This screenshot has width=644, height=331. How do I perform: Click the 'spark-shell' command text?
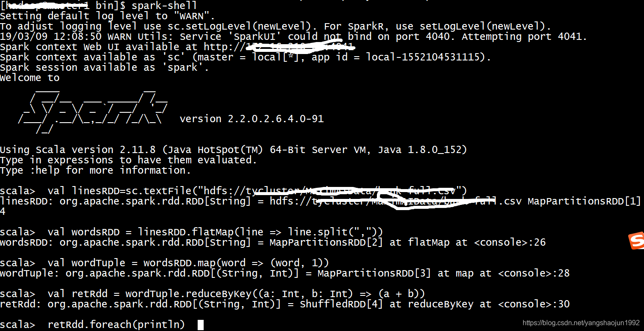(x=165, y=6)
